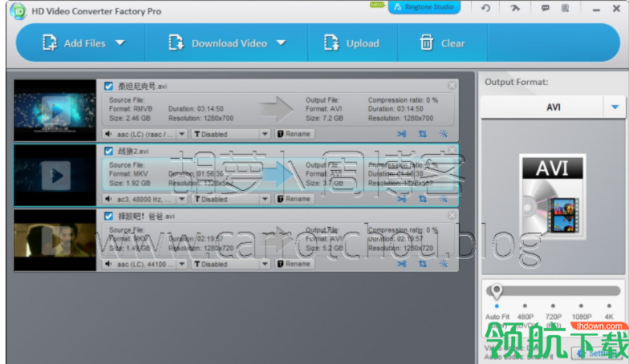The height and width of the screenshot is (364, 629).
Task: Uncheck the 泰坦尼克号.avi checkbox
Action: (108, 86)
